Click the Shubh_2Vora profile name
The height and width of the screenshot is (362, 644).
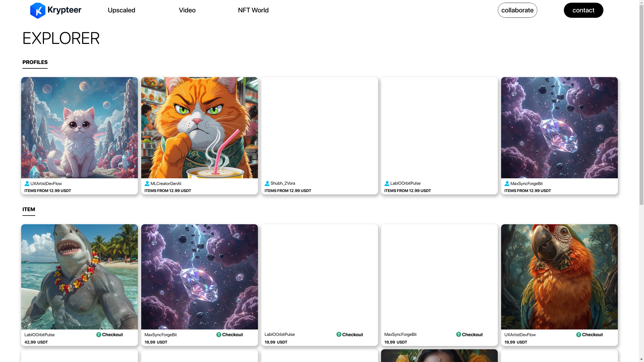pyautogui.click(x=283, y=183)
